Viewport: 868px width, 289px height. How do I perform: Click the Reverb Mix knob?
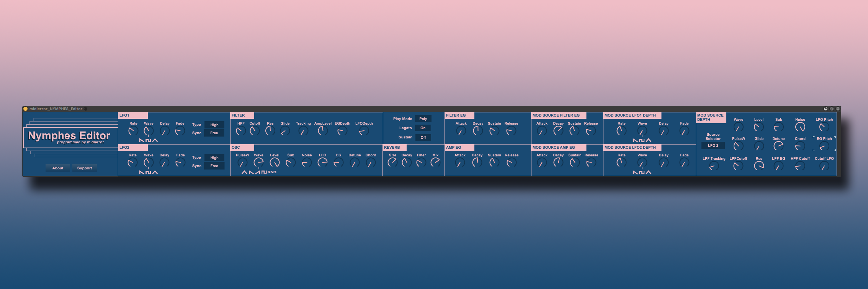click(435, 162)
